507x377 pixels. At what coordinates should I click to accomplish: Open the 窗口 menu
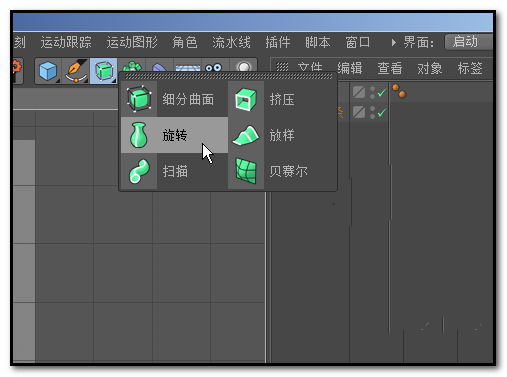358,42
